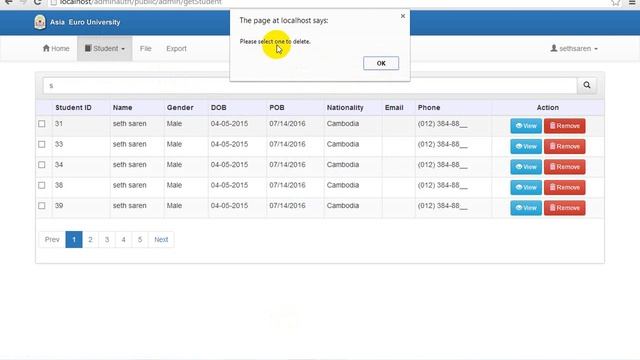Click the search magnifier button
Screen dimensions: 640x360
point(587,85)
